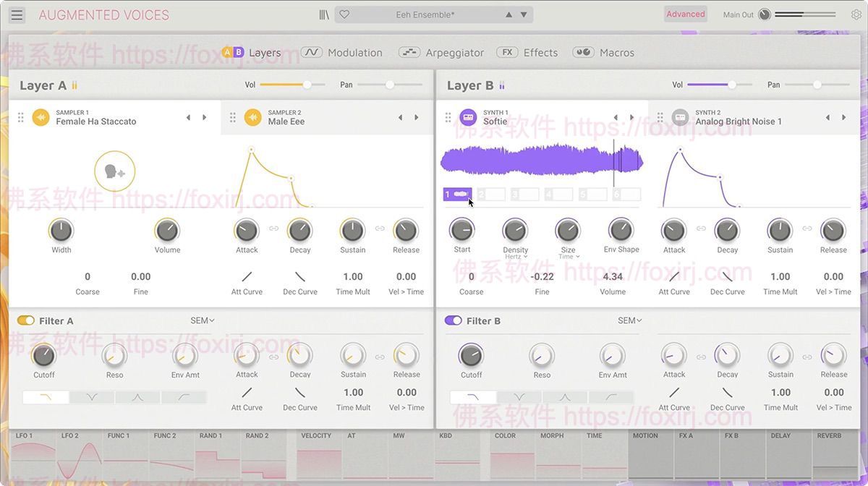
Task: Select the notch filter shape under Filter B
Action: [x=518, y=397]
